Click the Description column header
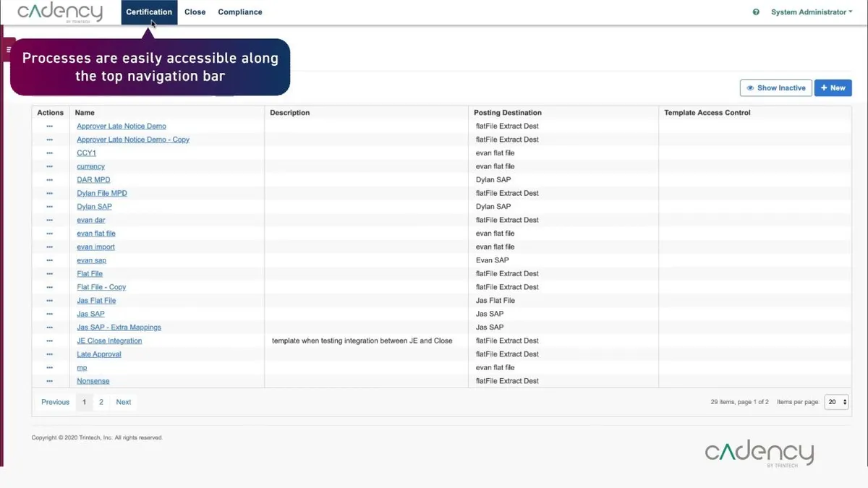This screenshot has width=868, height=488. tap(290, 113)
